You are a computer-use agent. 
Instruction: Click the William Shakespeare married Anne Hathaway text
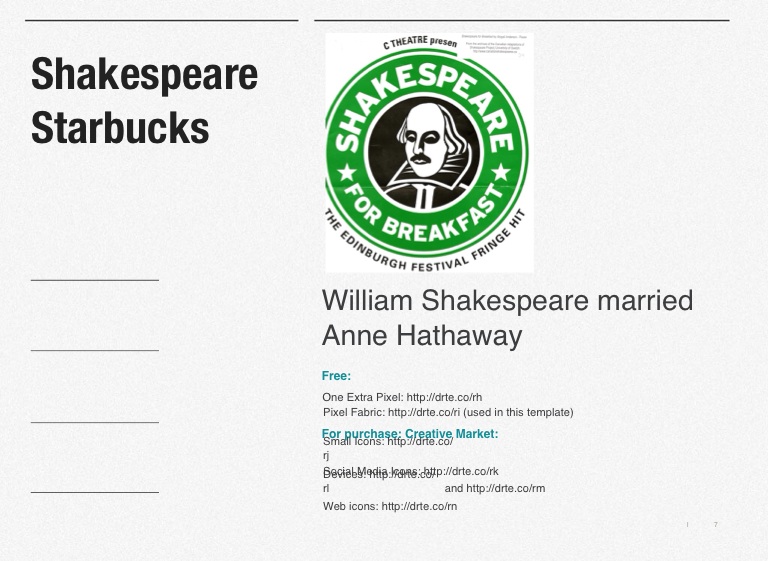pyautogui.click(x=507, y=318)
